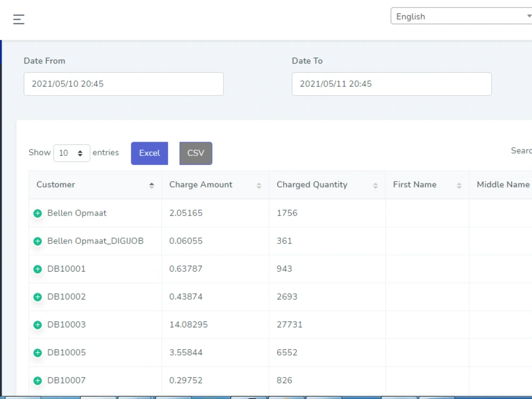Click the Bellen Opmaat_DIGIJOB customer name

(95, 241)
